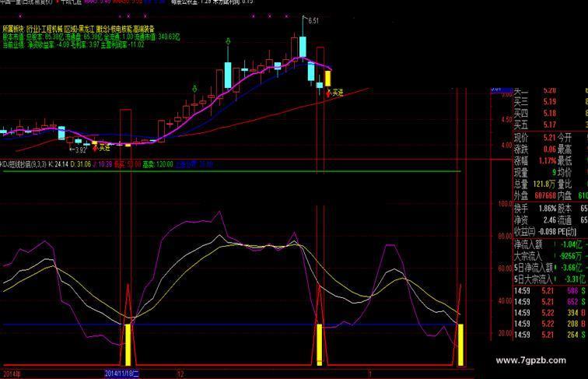Click the 低买: 50.00 indicator value

coord(128,164)
